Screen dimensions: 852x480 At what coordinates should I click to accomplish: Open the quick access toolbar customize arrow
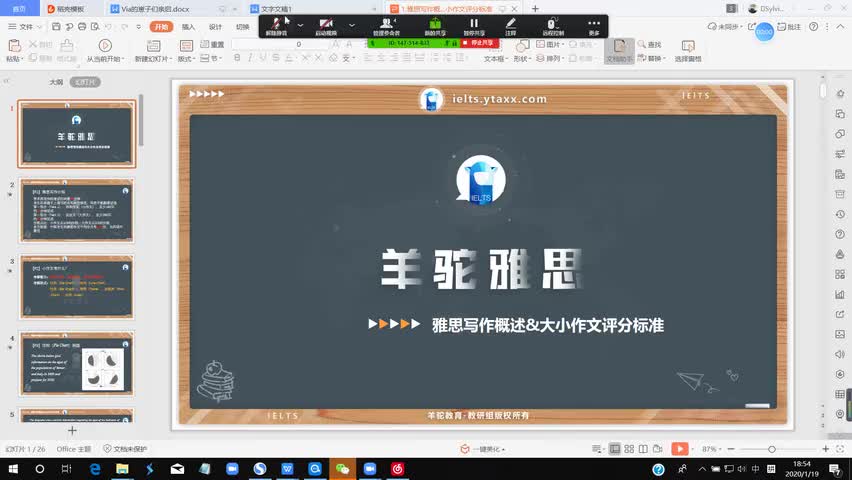pos(139,26)
